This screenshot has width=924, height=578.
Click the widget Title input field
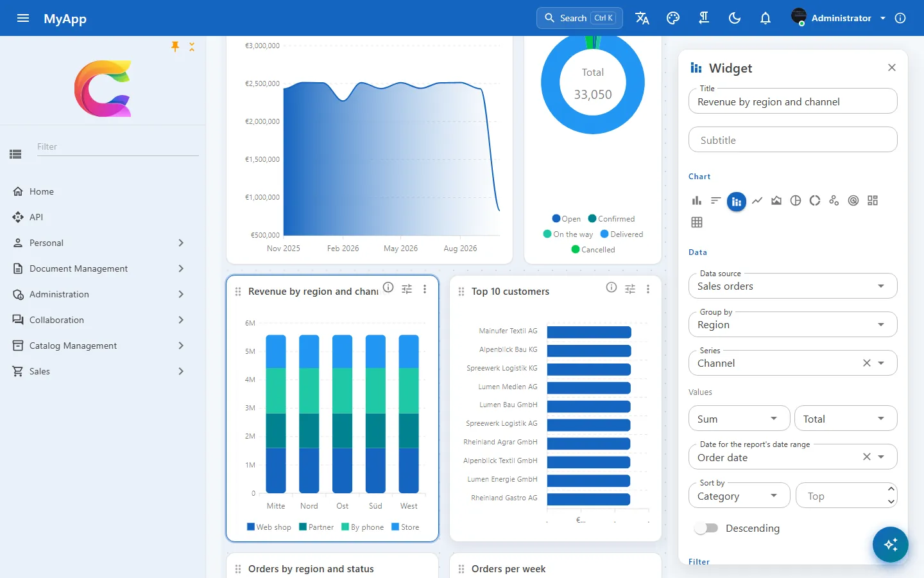click(793, 101)
